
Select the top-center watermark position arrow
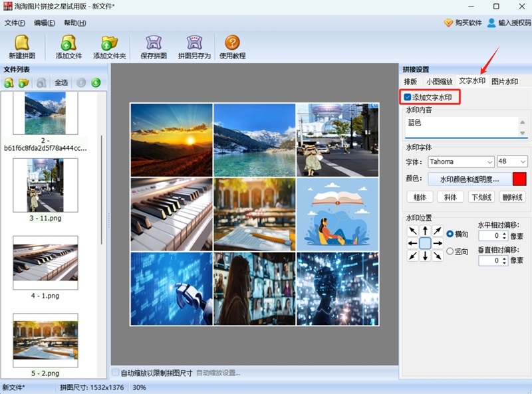click(425, 231)
